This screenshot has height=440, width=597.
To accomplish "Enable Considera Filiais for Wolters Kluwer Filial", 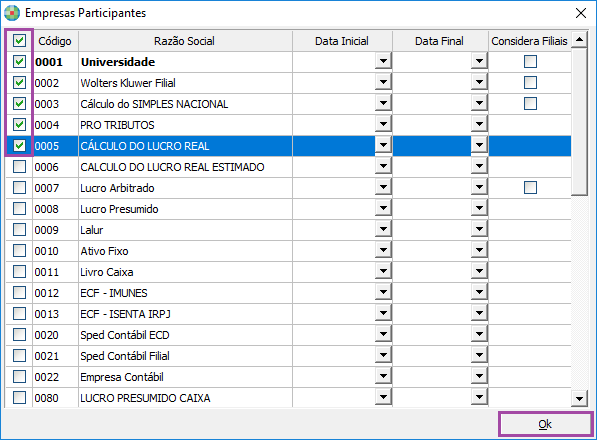I will (530, 82).
